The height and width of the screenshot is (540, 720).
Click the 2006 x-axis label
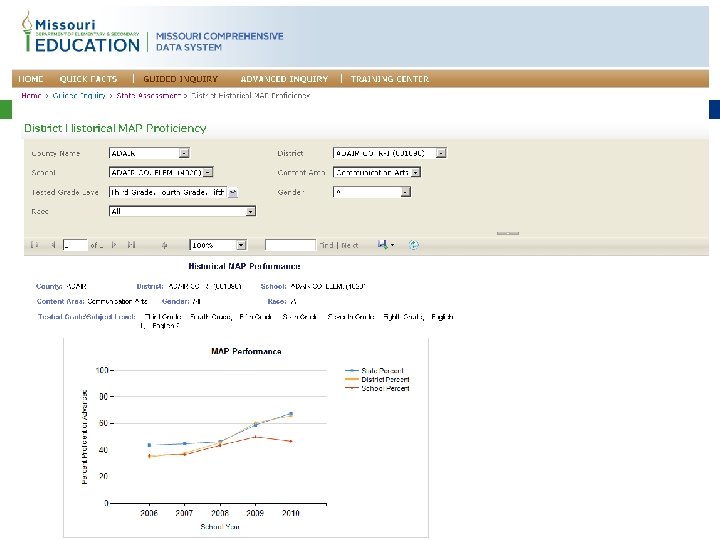[x=149, y=513]
